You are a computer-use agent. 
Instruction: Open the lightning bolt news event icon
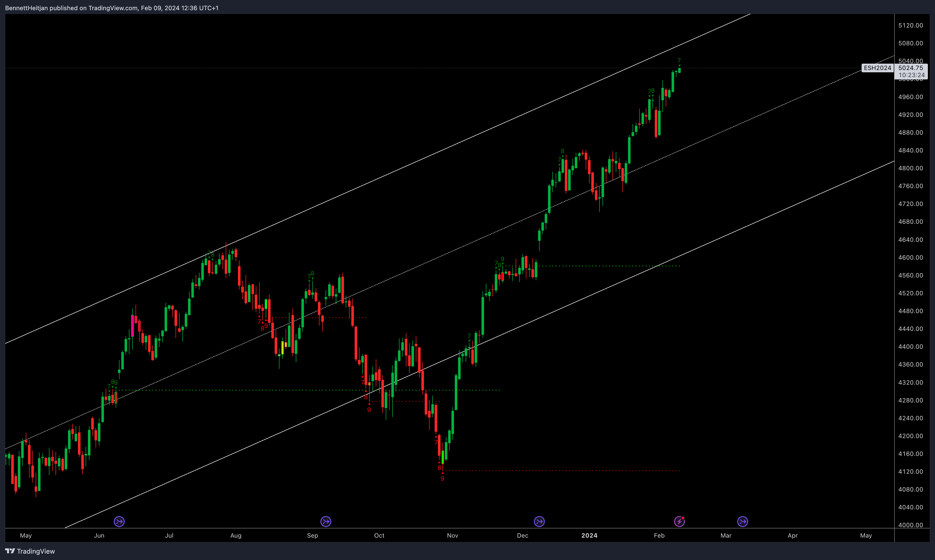tap(679, 522)
